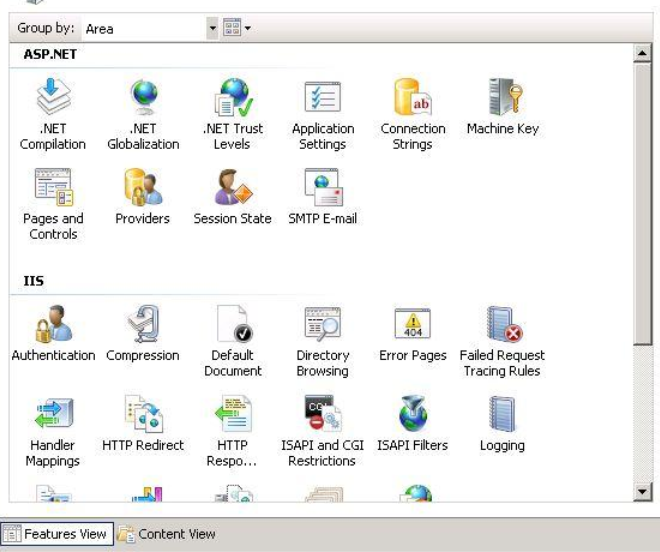This screenshot has width=660, height=552.
Task: Open Connection Strings feature
Action: point(412,98)
